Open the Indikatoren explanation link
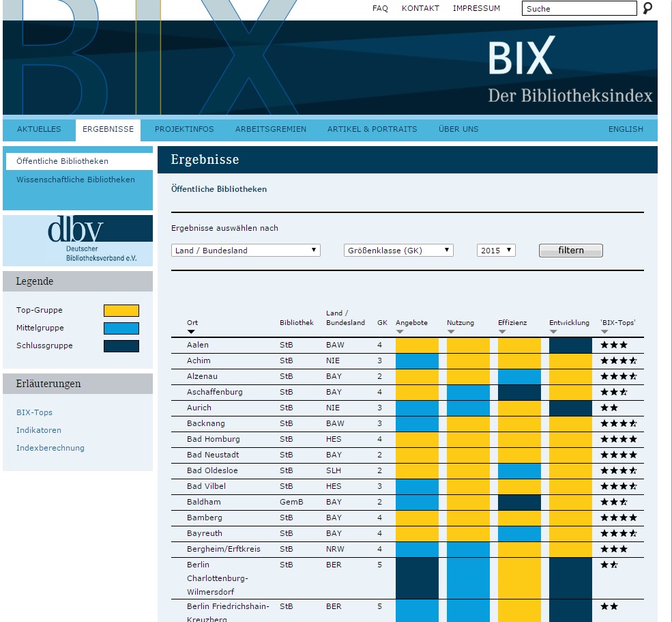 (x=39, y=430)
